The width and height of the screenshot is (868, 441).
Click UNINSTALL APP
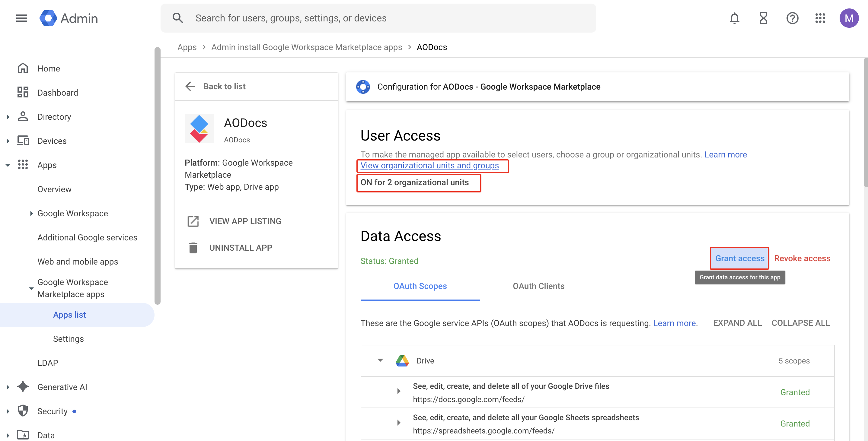241,248
